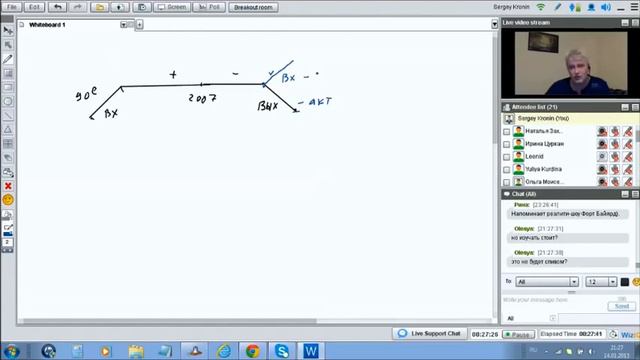Click the Wi-Fi connection status icon
Image resolution: width=640 pixels, height=360 pixels.
pyautogui.click(x=541, y=7)
